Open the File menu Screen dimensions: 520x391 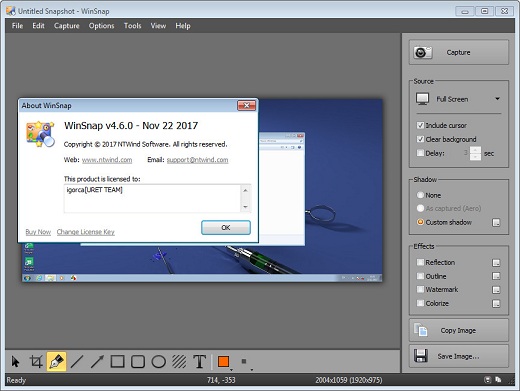click(17, 26)
